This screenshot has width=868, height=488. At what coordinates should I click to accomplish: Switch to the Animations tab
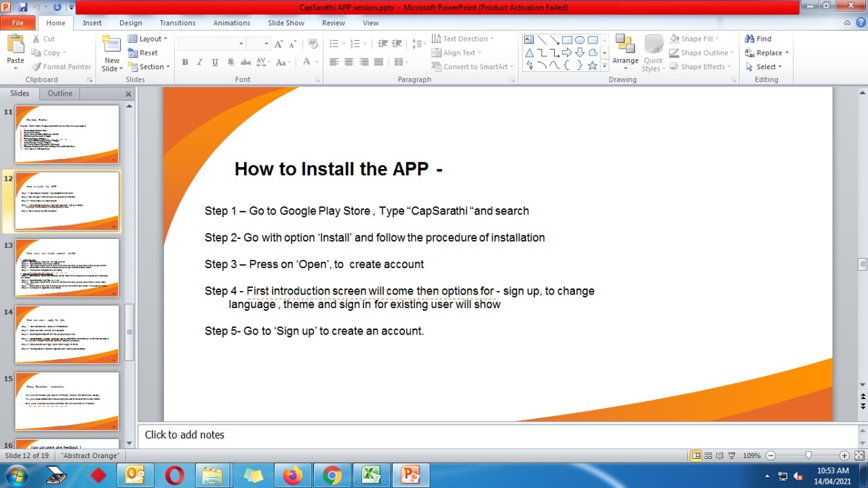pyautogui.click(x=232, y=22)
